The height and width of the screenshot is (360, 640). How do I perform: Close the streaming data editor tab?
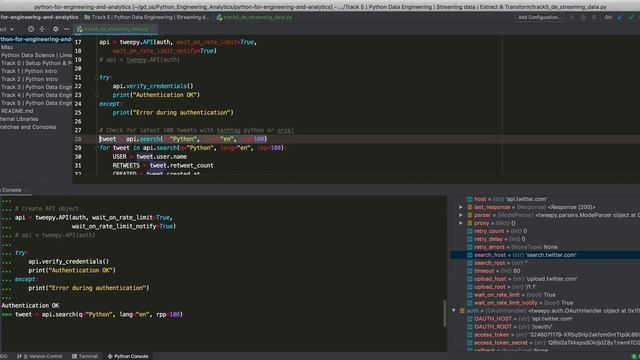(153, 29)
